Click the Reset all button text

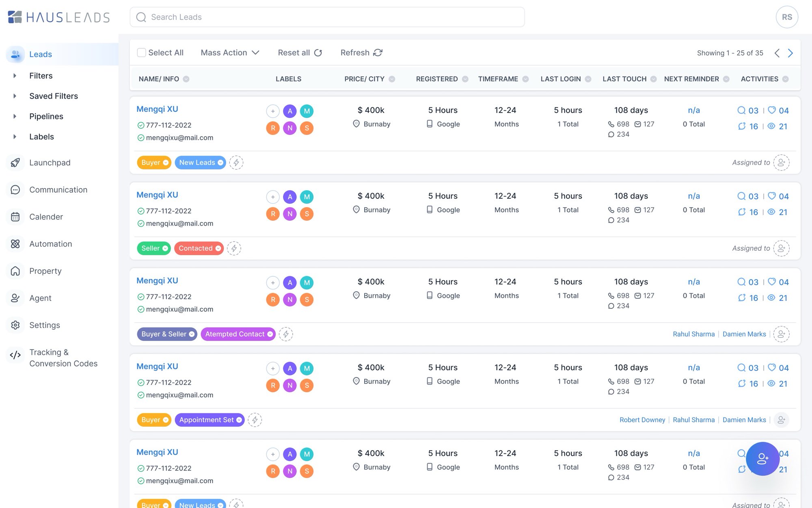pyautogui.click(x=294, y=53)
